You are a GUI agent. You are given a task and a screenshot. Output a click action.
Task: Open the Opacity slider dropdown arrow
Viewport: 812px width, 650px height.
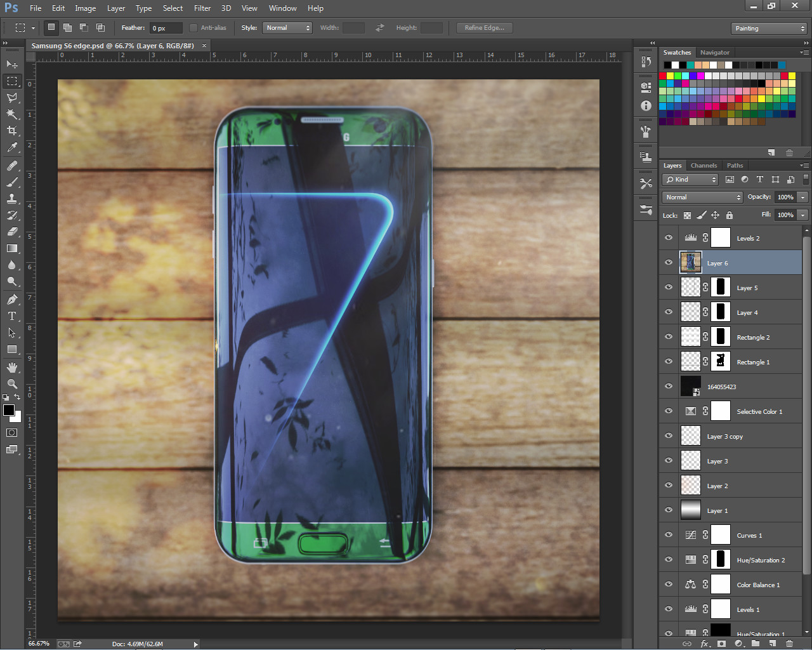tap(802, 197)
